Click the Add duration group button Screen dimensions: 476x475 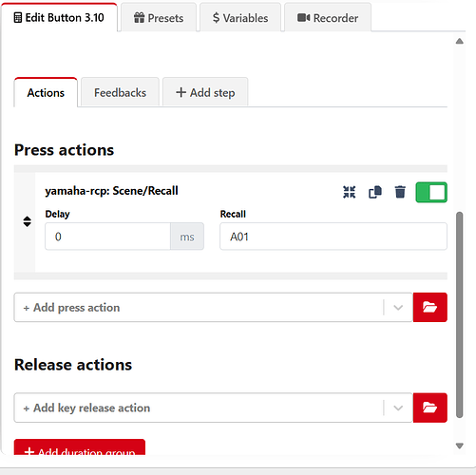[80, 447]
